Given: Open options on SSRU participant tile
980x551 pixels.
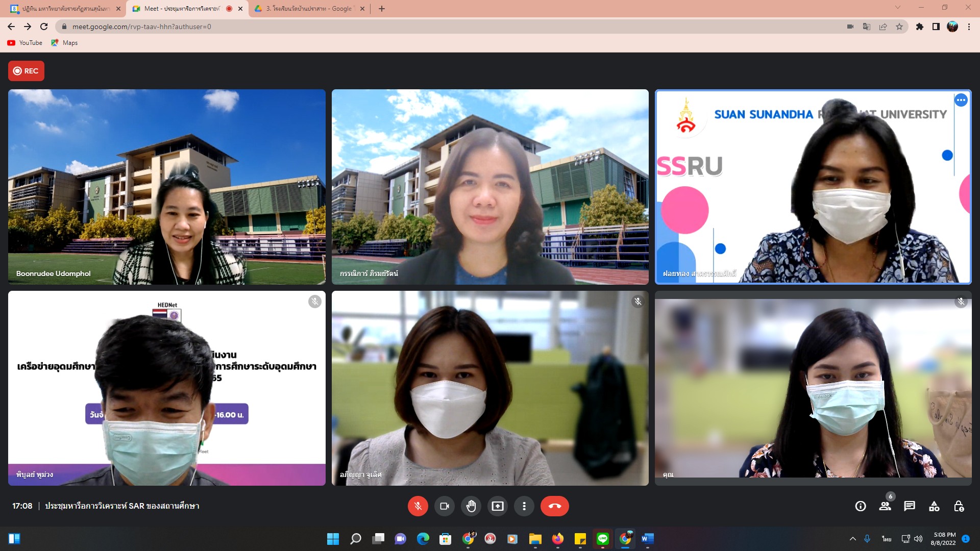Looking at the screenshot, I should 961,101.
